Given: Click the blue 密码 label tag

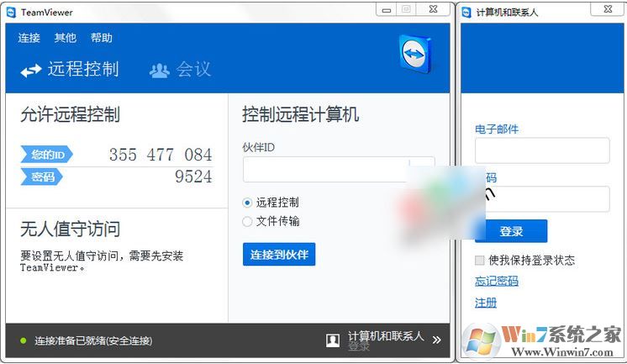Looking at the screenshot, I should click(41, 177).
